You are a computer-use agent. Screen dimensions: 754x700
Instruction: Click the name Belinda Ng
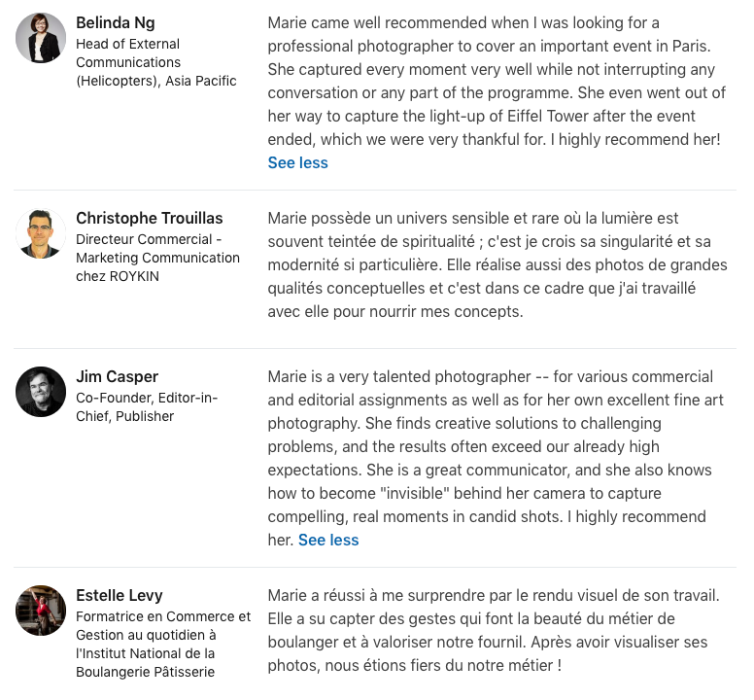tap(116, 22)
